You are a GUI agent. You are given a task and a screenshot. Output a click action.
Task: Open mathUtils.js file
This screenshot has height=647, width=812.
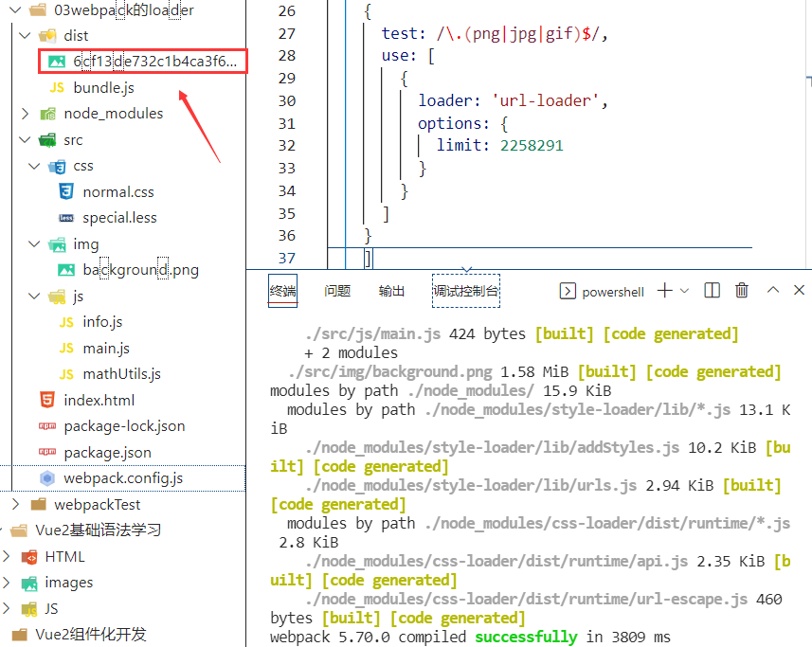click(x=121, y=374)
